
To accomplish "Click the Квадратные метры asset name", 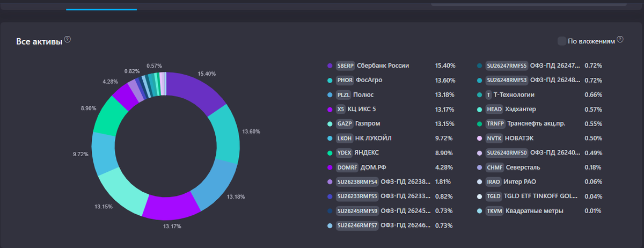I will point(535,210).
